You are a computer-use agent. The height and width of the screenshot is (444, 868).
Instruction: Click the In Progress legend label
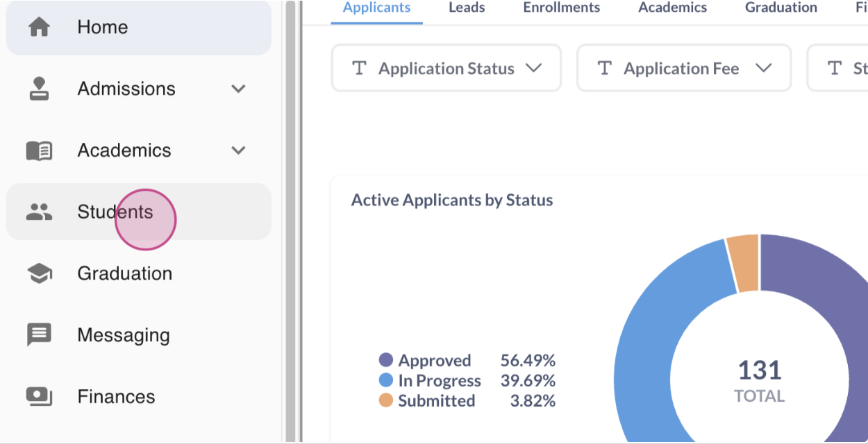440,380
